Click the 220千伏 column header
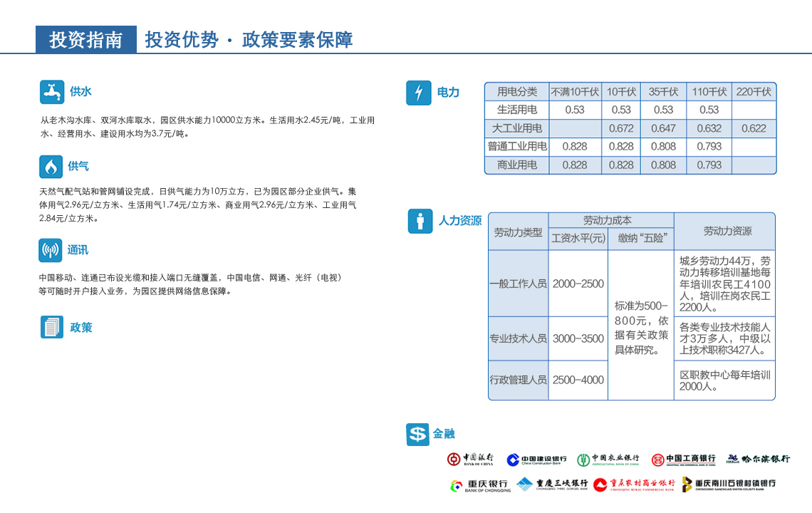The width and height of the screenshot is (812, 513). (x=754, y=92)
